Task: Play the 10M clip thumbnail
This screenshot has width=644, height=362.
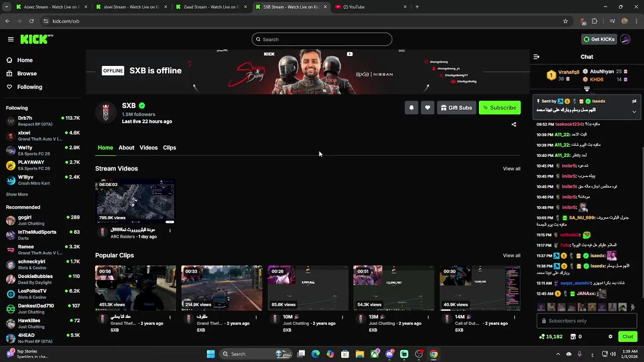Action: [307, 288]
